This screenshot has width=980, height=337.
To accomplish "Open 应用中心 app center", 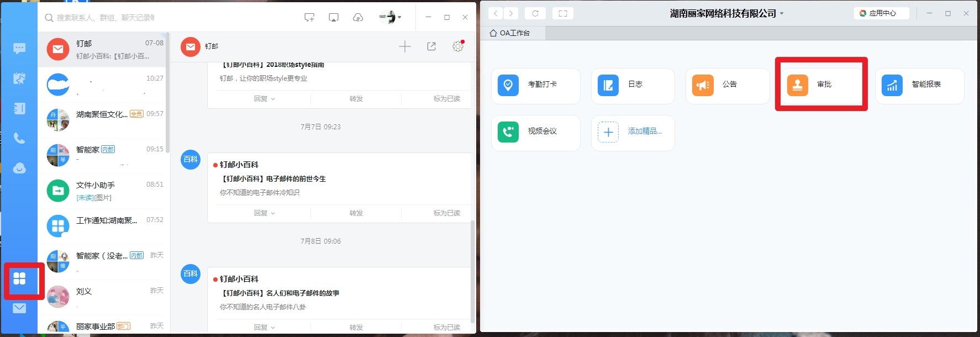I will [x=881, y=13].
